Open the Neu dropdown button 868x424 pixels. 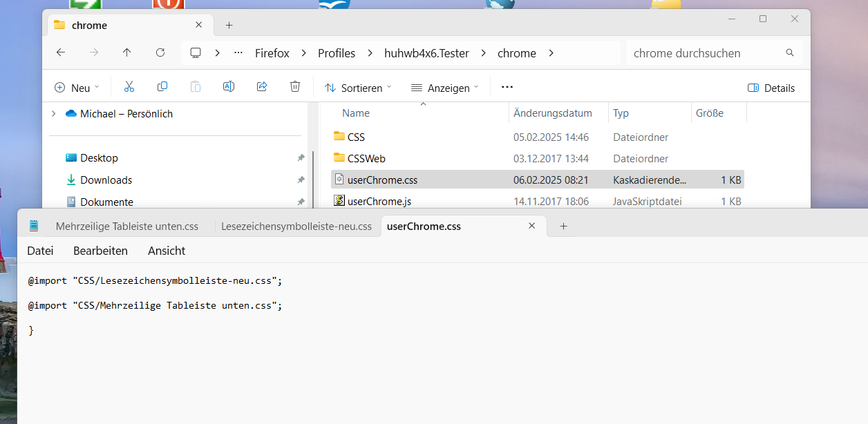click(x=77, y=88)
